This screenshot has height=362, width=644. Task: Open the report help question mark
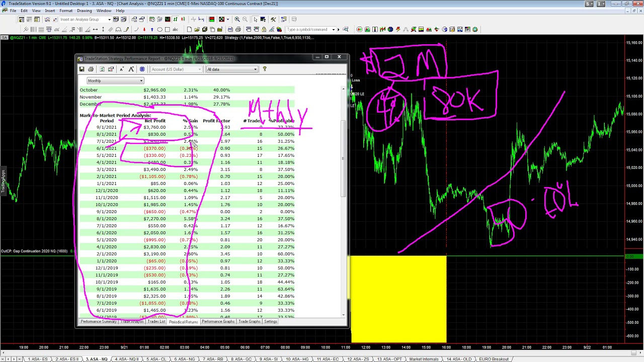(x=264, y=69)
